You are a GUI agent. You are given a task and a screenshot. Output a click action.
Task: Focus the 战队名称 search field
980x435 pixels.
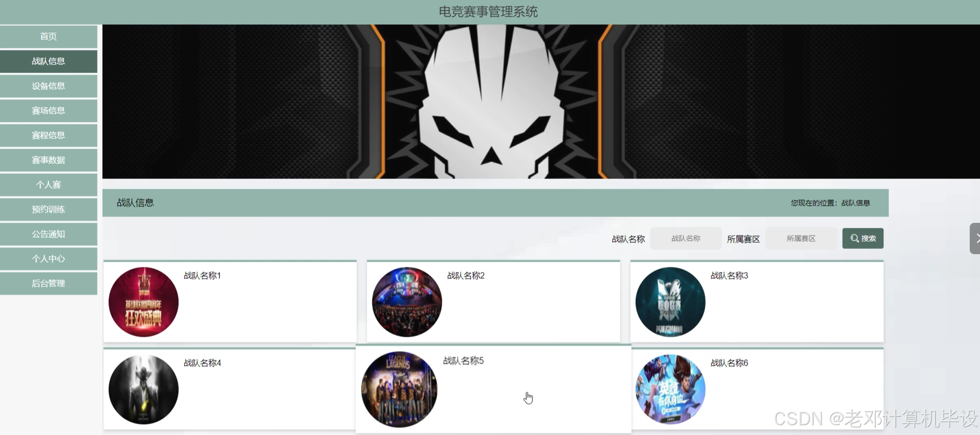point(686,238)
